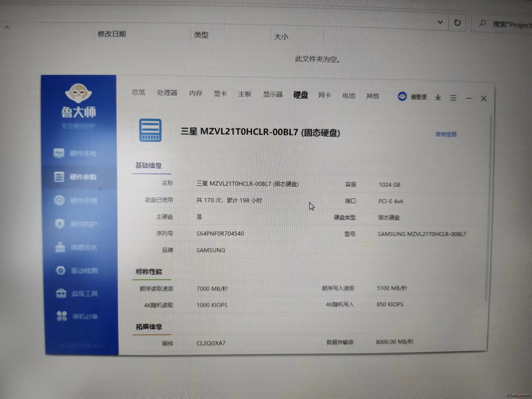Click the 复制信息 link
The height and width of the screenshot is (399, 532).
(446, 134)
